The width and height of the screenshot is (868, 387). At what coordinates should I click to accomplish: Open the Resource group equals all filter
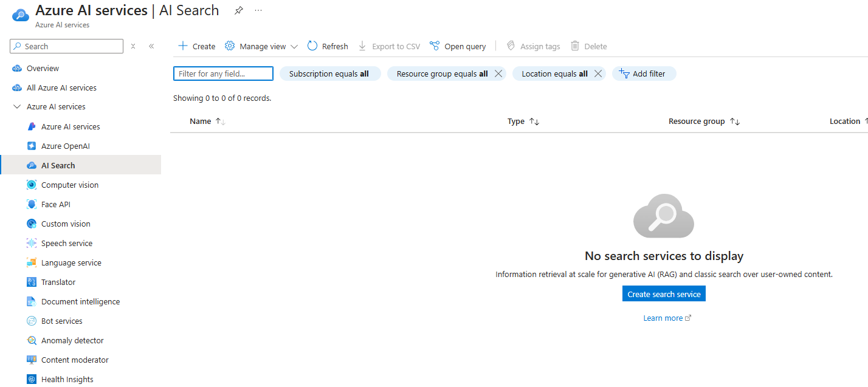pos(443,74)
